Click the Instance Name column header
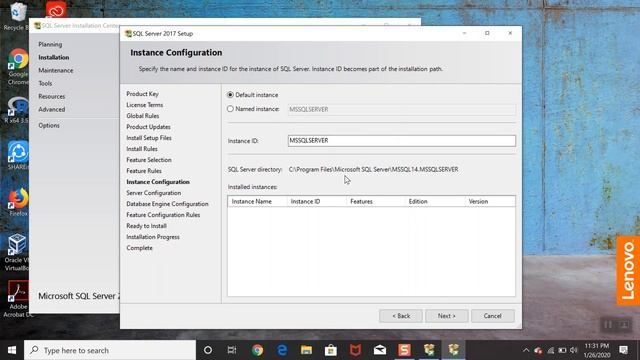The width and height of the screenshot is (640, 360). click(257, 201)
